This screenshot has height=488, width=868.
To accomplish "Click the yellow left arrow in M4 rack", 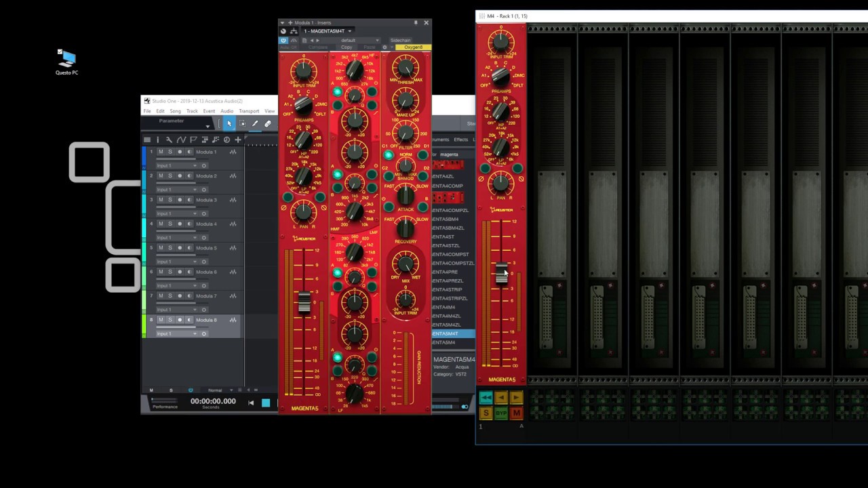I will pos(501,398).
